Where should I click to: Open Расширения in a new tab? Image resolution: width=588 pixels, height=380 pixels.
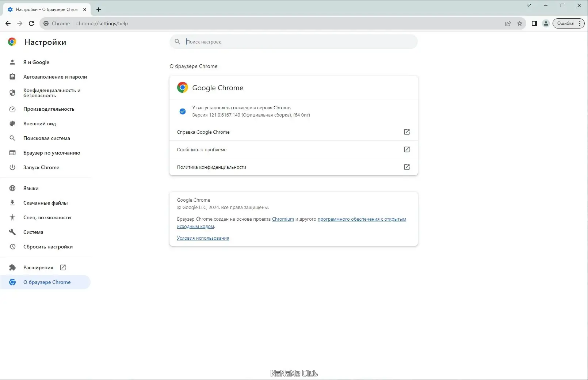(45, 267)
